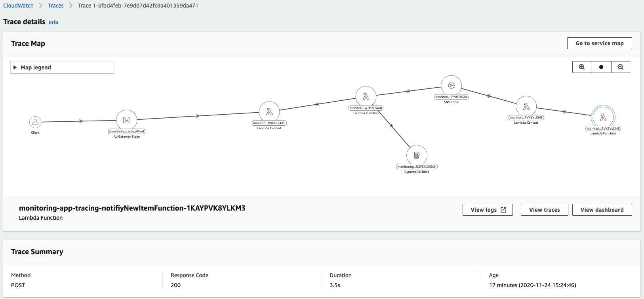Zoom in on the trace map

582,67
